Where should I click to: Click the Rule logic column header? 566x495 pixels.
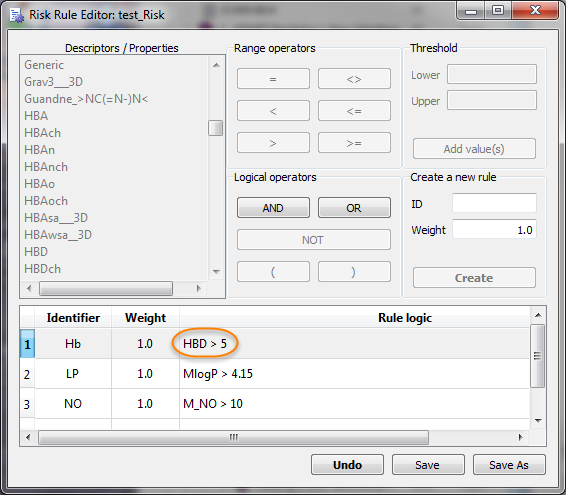405,318
